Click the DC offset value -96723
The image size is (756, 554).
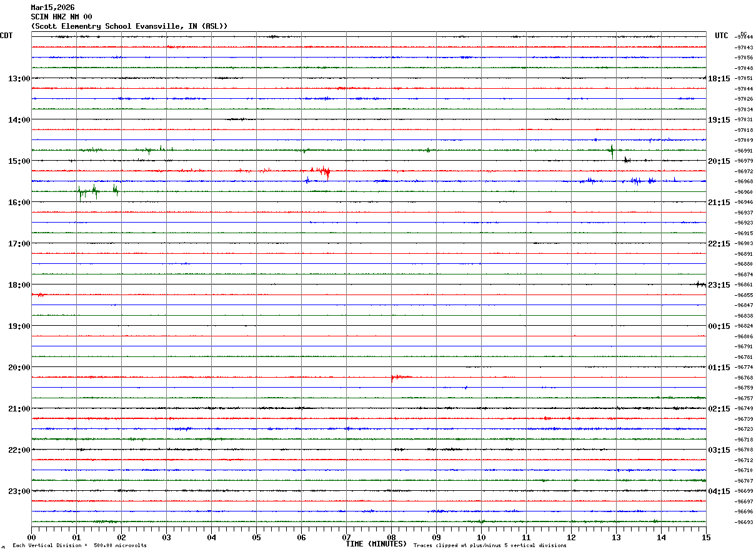[744, 429]
